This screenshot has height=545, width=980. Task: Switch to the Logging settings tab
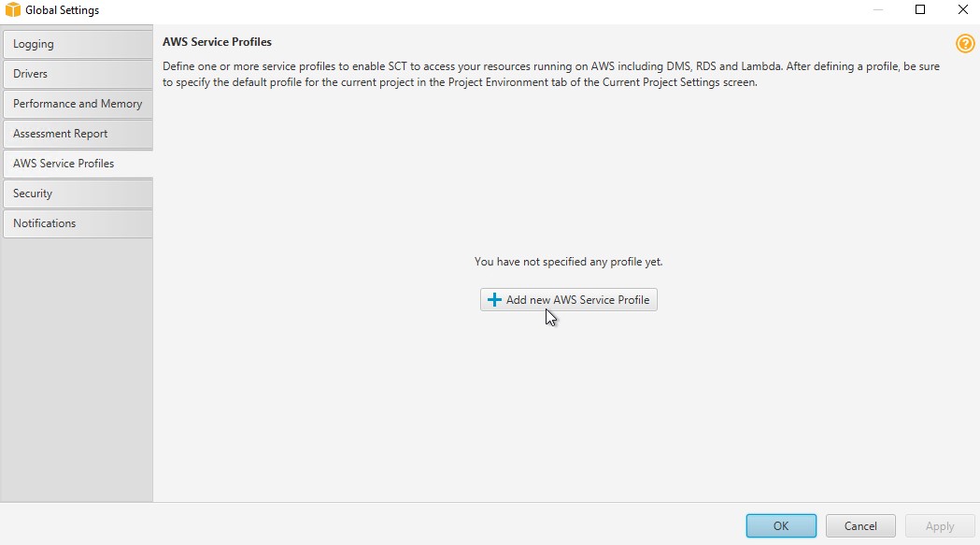pos(78,44)
